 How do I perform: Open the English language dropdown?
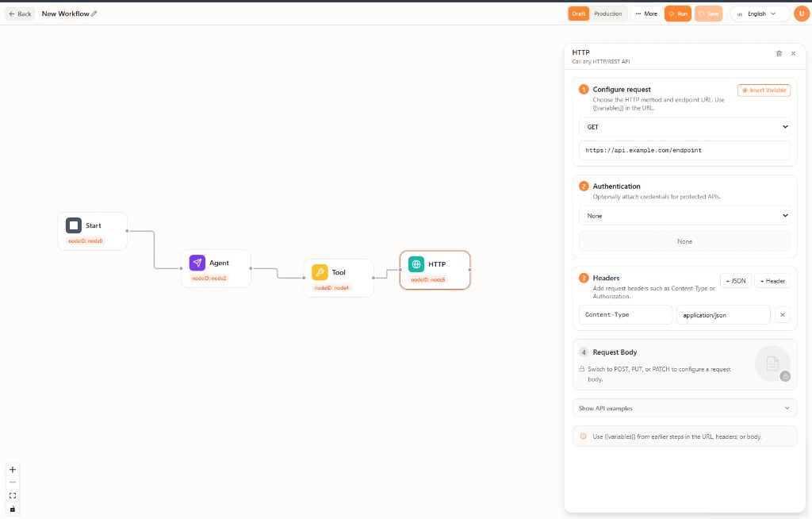760,13
